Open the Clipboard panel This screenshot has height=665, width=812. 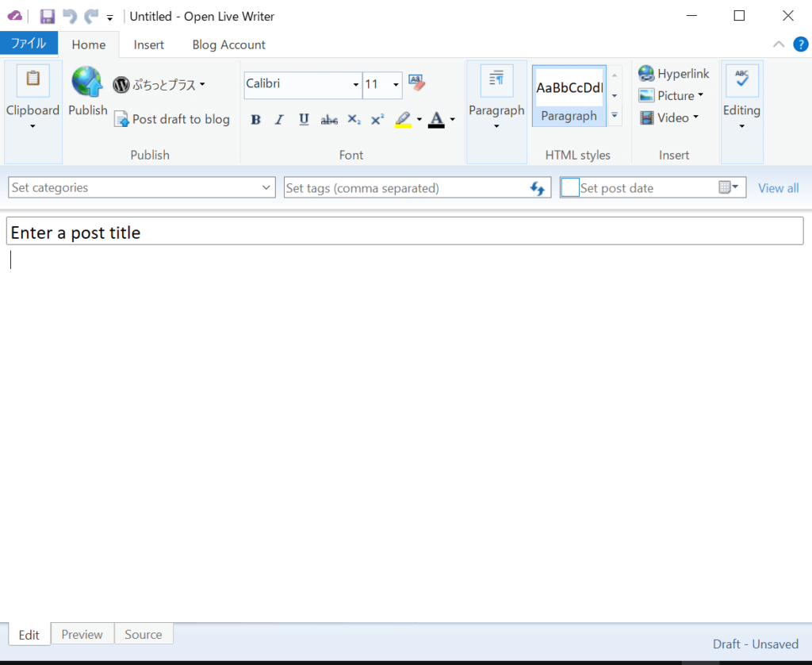click(x=33, y=95)
